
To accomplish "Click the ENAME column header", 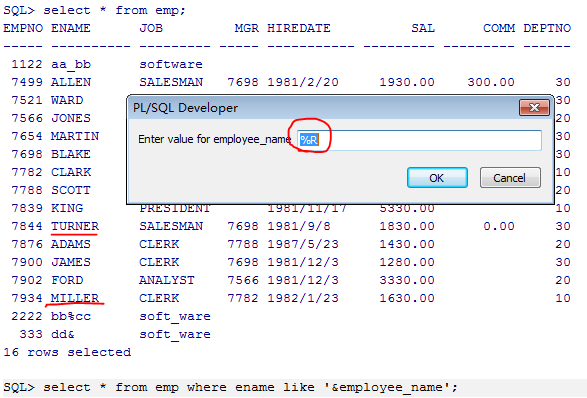I will pos(71,28).
